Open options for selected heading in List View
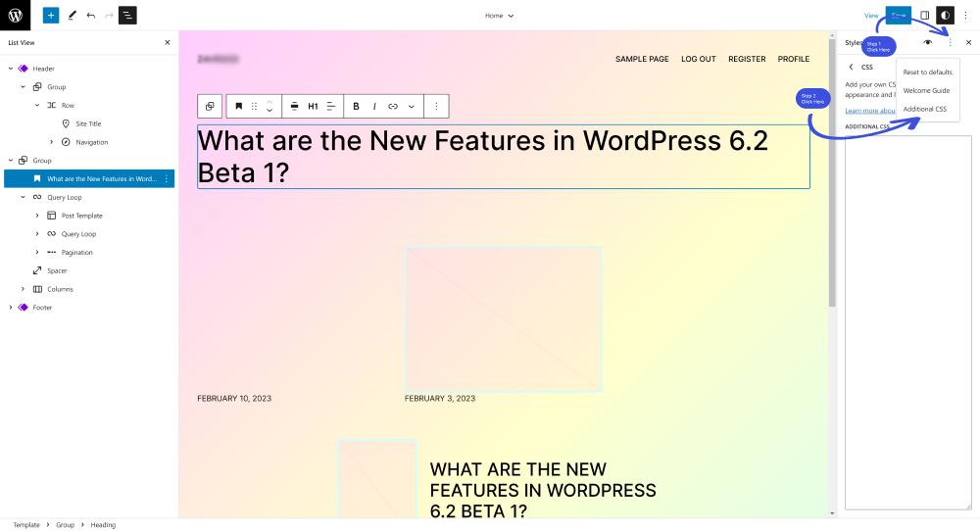This screenshot has width=980, height=531. (x=167, y=178)
